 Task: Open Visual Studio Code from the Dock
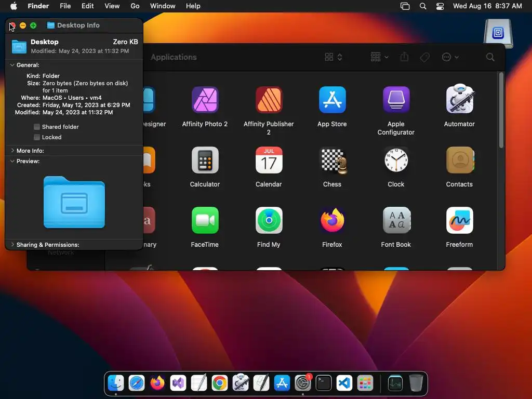pyautogui.click(x=344, y=383)
